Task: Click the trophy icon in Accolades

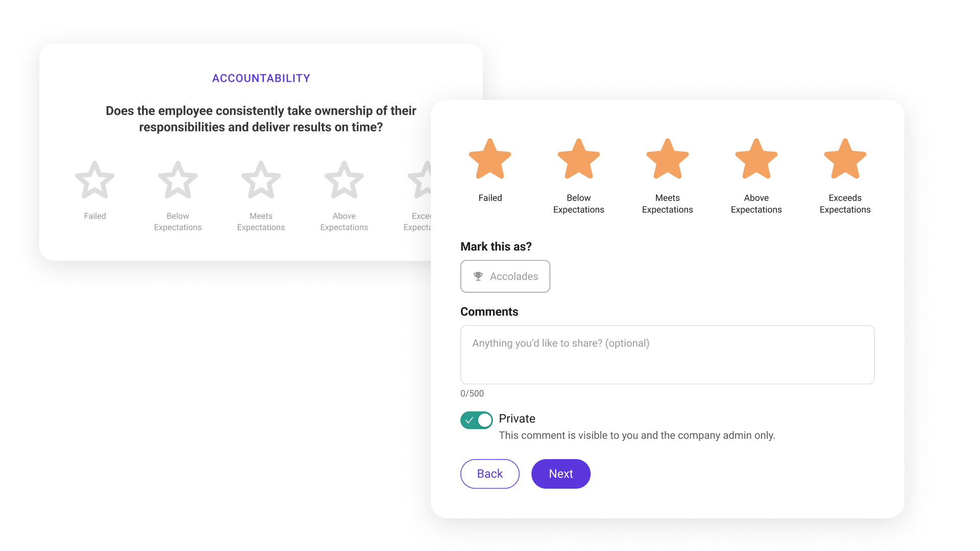Action: (x=478, y=276)
